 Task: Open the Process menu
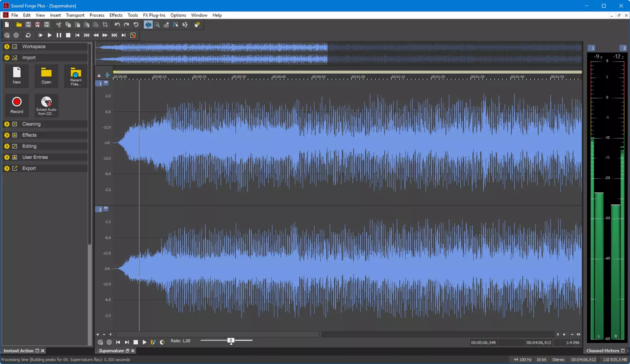tap(97, 15)
